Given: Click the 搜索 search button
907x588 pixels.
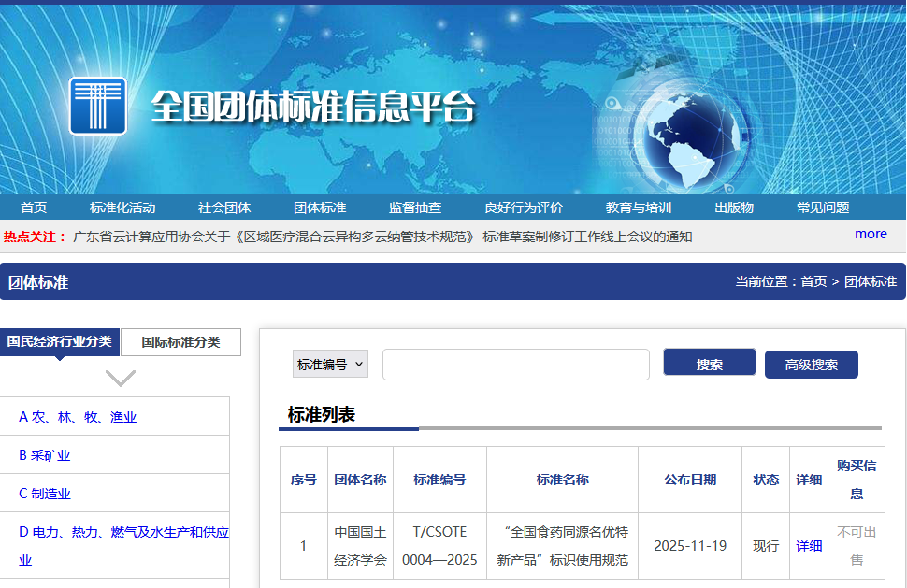Looking at the screenshot, I should [x=709, y=364].
